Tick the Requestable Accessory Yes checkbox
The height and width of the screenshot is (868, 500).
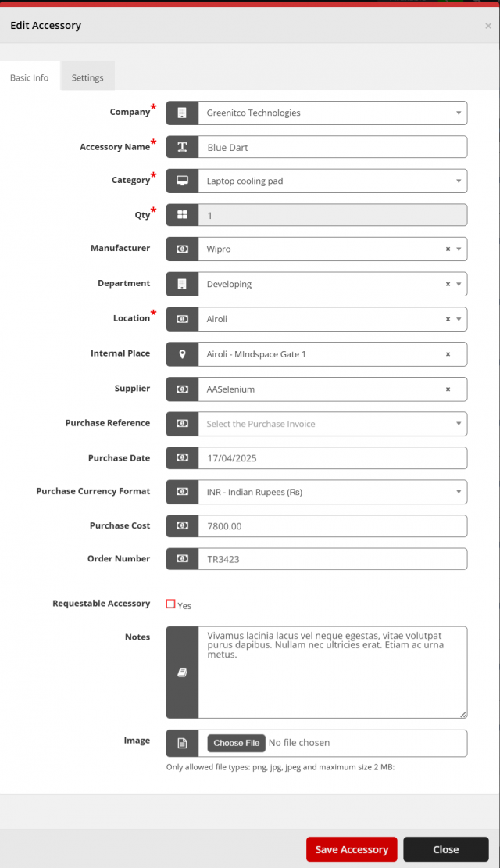point(171,604)
